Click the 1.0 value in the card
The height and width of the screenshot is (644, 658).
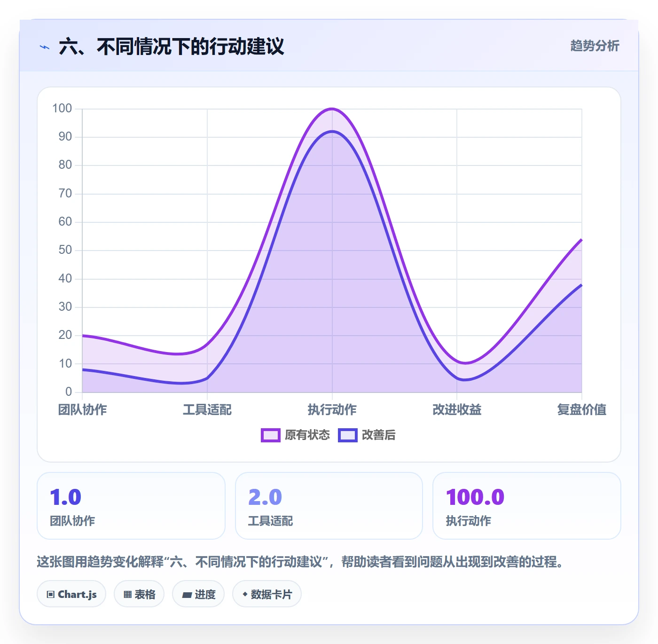coord(66,497)
